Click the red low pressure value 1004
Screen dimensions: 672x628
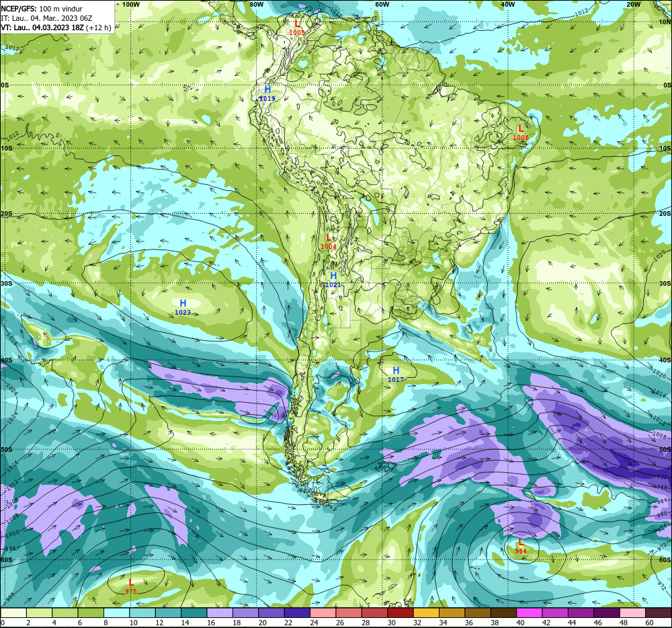(329, 246)
